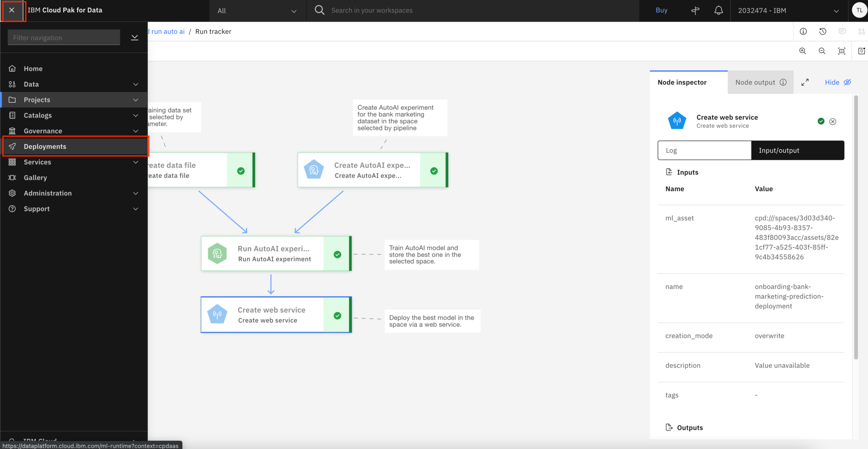This screenshot has width=868, height=449.
Task: Expand the Administration navigation section
Action: [x=136, y=193]
